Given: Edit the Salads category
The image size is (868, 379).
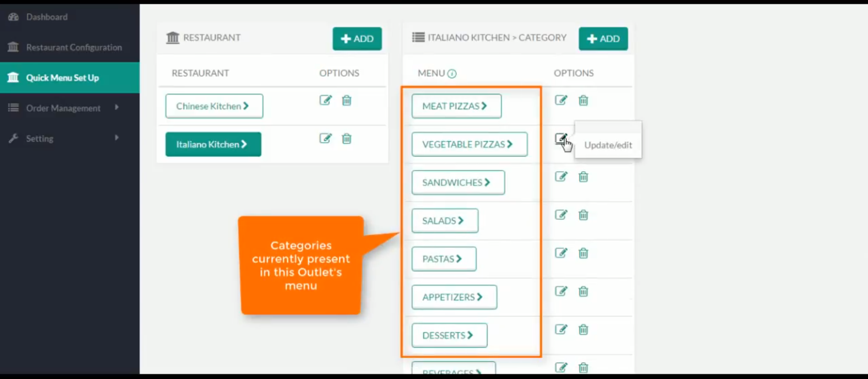Looking at the screenshot, I should pyautogui.click(x=561, y=215).
